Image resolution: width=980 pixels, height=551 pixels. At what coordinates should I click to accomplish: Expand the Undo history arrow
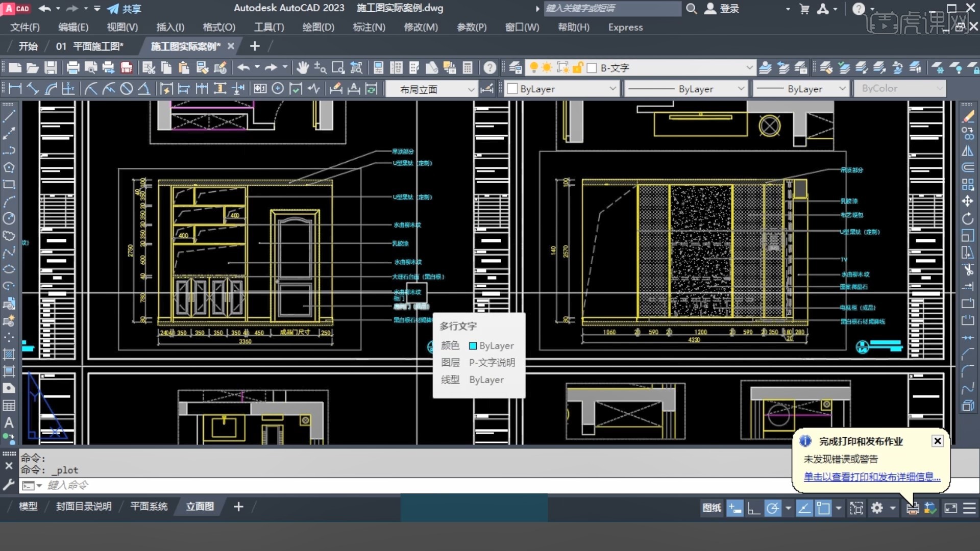pos(257,67)
